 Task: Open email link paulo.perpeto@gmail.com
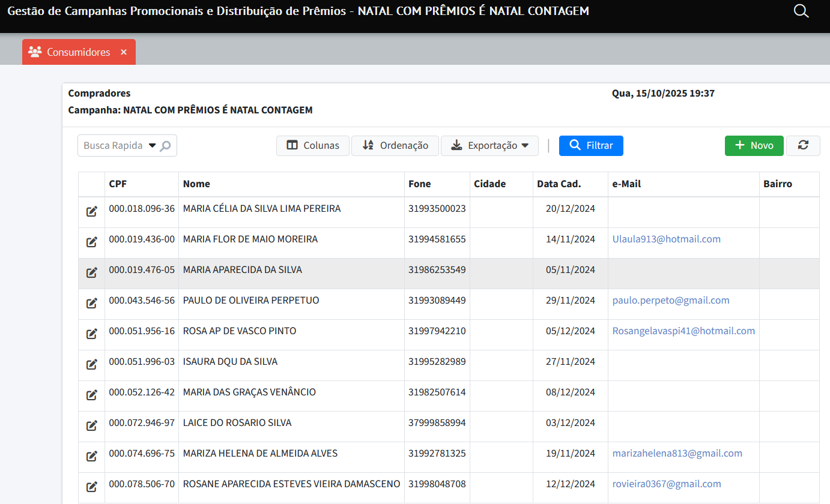[671, 301]
